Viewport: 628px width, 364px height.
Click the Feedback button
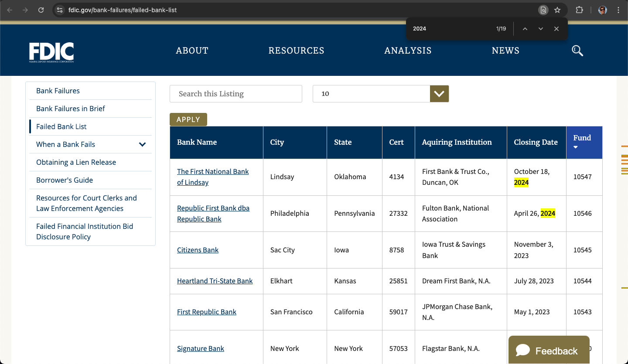[x=549, y=350]
